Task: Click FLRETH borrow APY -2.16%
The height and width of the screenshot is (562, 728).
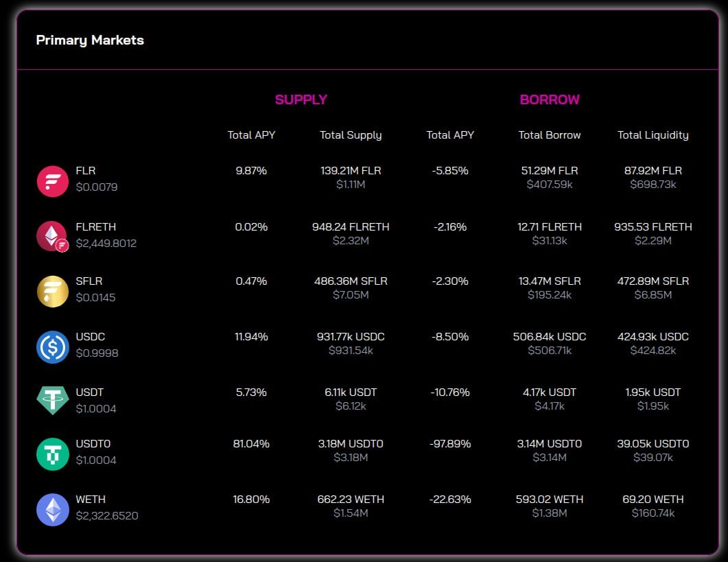Action: pyautogui.click(x=450, y=226)
